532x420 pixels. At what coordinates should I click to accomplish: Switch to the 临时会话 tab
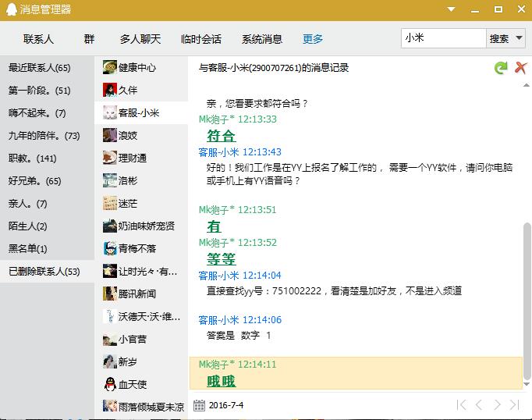pyautogui.click(x=201, y=39)
